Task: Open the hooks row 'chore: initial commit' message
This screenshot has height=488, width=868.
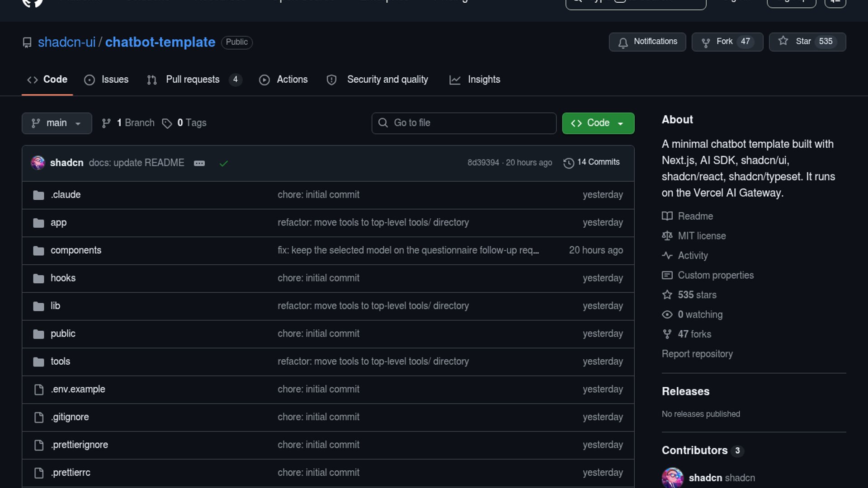Action: click(x=318, y=278)
